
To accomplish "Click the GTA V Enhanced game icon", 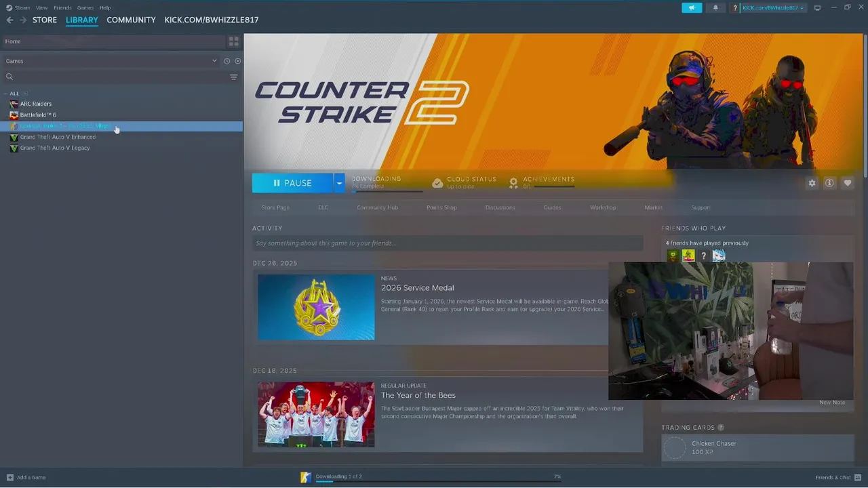I will [x=14, y=137].
